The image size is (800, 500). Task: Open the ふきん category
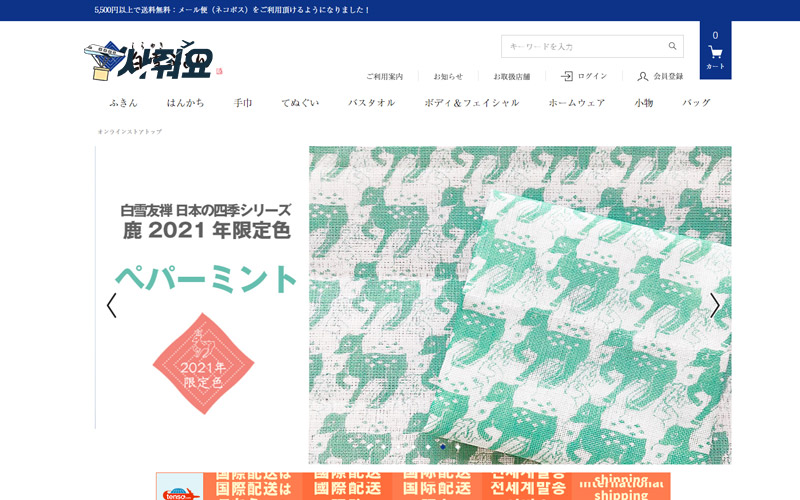[x=123, y=103]
